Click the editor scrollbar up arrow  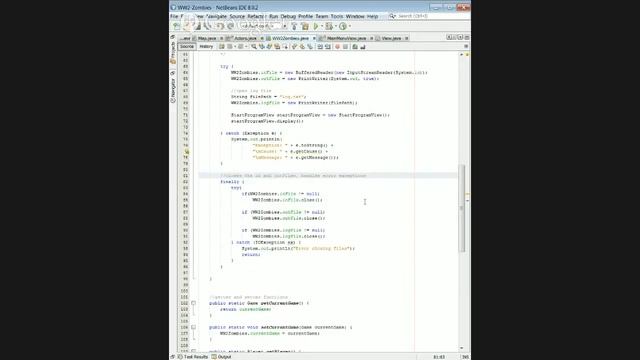(462, 54)
